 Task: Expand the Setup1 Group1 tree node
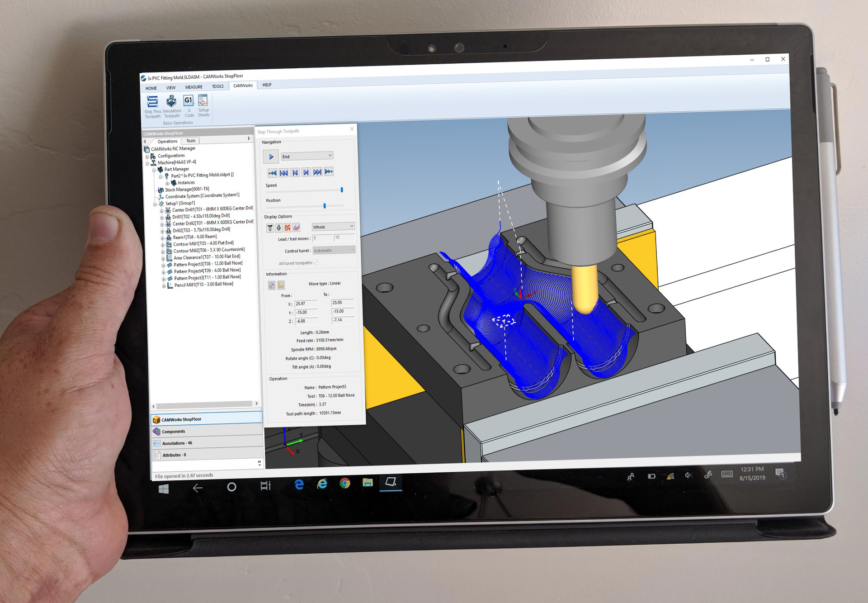click(155, 204)
